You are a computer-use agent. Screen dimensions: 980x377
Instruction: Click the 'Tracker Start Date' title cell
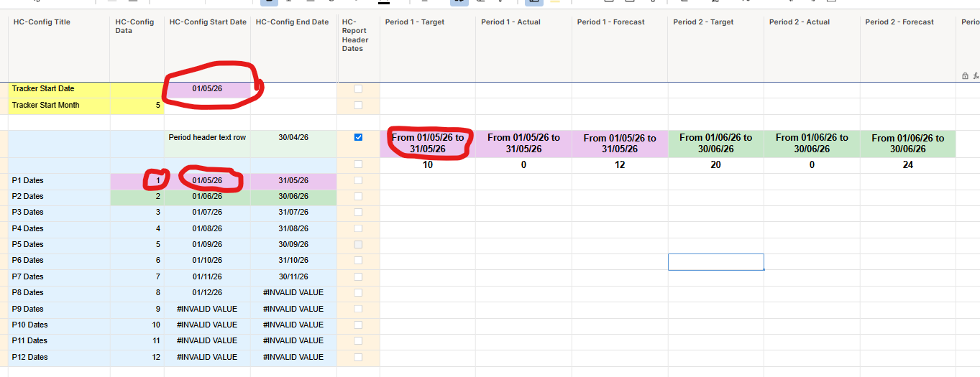pos(59,89)
